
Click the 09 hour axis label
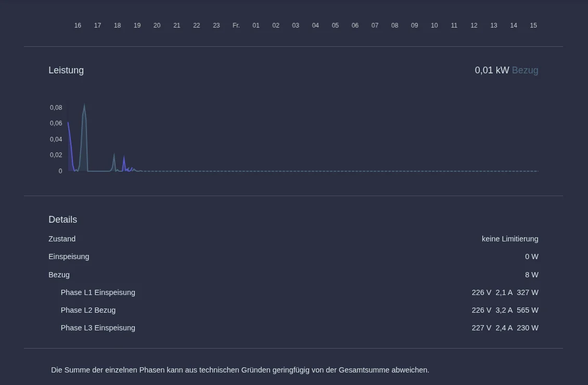[414, 25]
